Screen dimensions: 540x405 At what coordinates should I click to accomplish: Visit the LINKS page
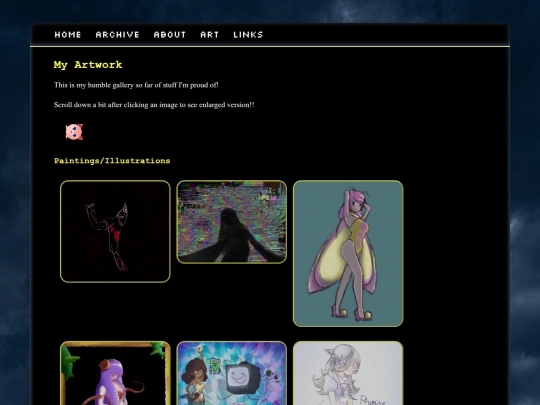248,35
